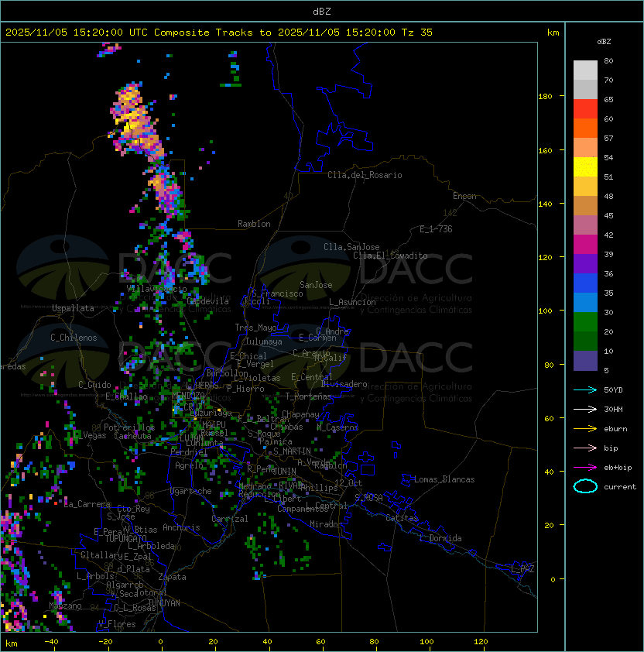The image size is (644, 652).
Task: Click the 'Clla.del_Rosario' map label
Action: coord(365,175)
